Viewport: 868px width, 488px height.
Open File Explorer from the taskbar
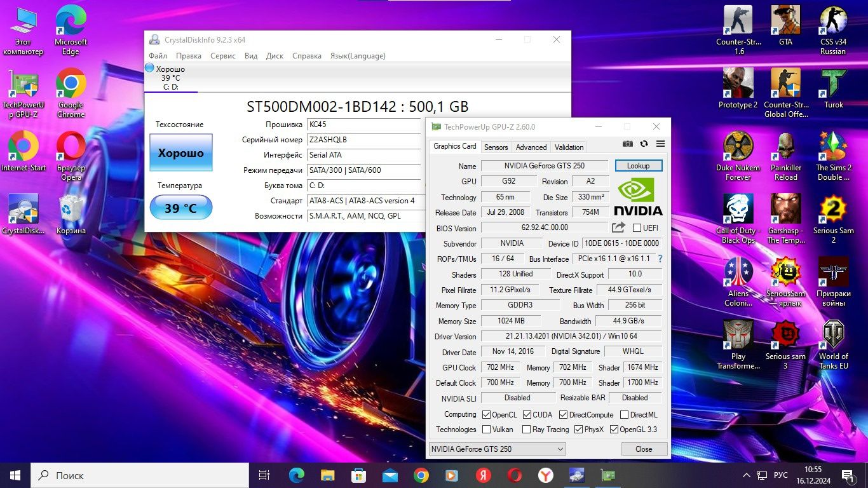(x=327, y=475)
